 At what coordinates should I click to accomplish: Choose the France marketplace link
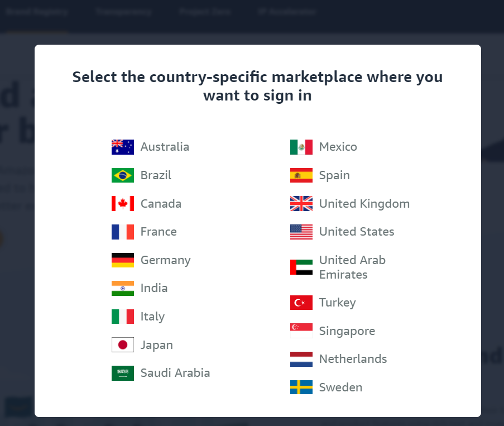coord(159,232)
